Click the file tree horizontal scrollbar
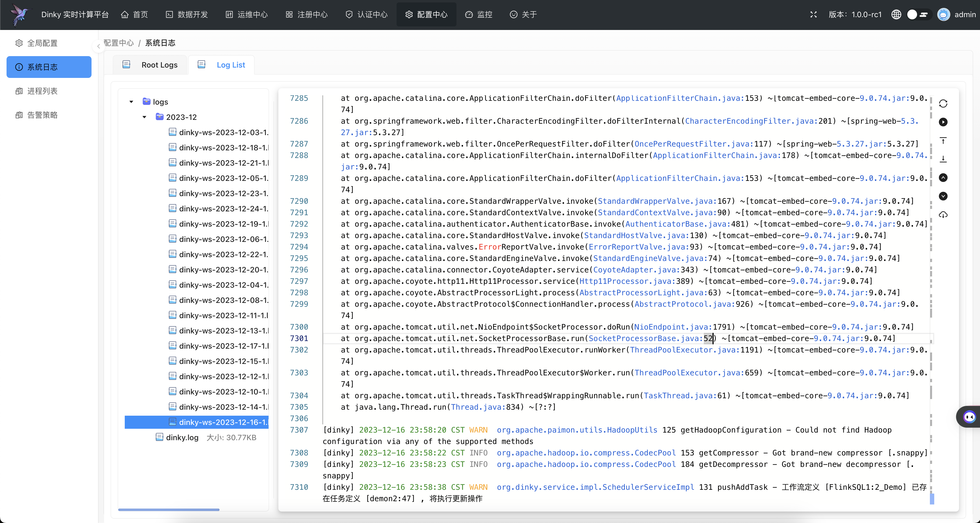This screenshot has width=980, height=523. click(169, 509)
